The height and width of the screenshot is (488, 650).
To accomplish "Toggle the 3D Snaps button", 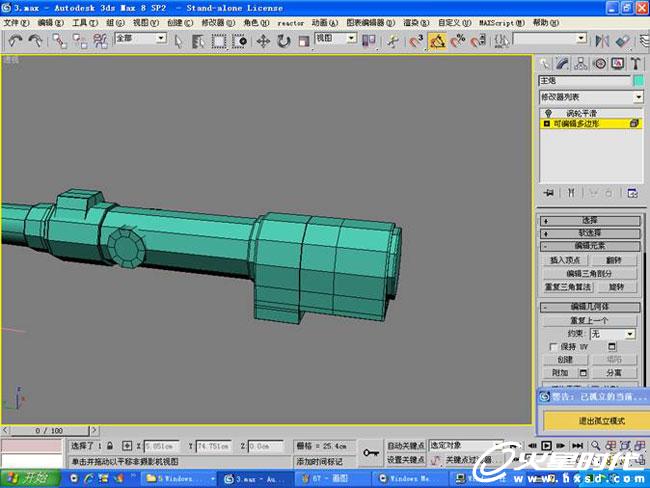I will 416,41.
